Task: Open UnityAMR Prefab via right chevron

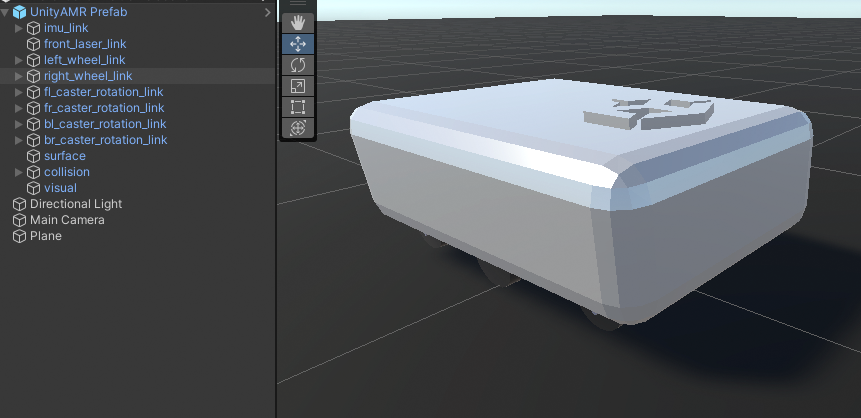Action: click(267, 12)
